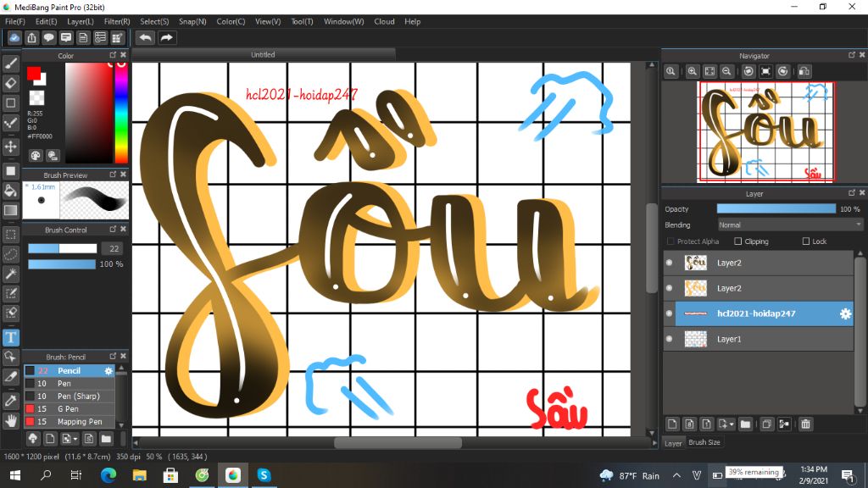868x488 pixels.
Task: Open Pencil brush settings gear
Action: [x=108, y=371]
